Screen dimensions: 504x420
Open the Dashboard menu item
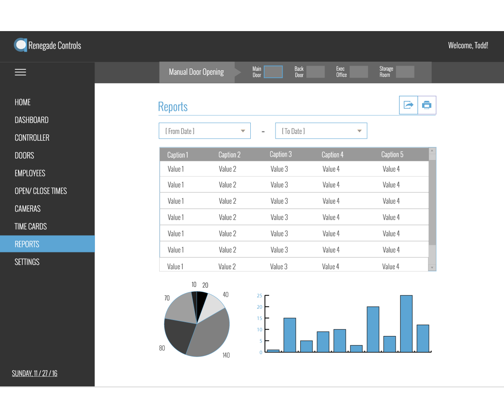[x=31, y=120]
